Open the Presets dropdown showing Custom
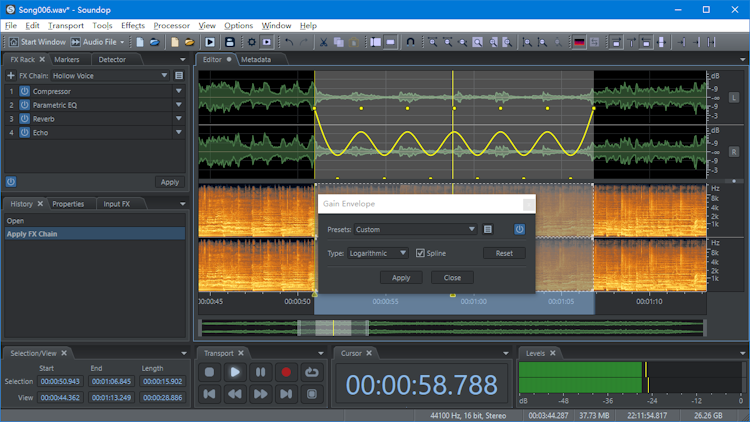The width and height of the screenshot is (750, 422). click(415, 229)
